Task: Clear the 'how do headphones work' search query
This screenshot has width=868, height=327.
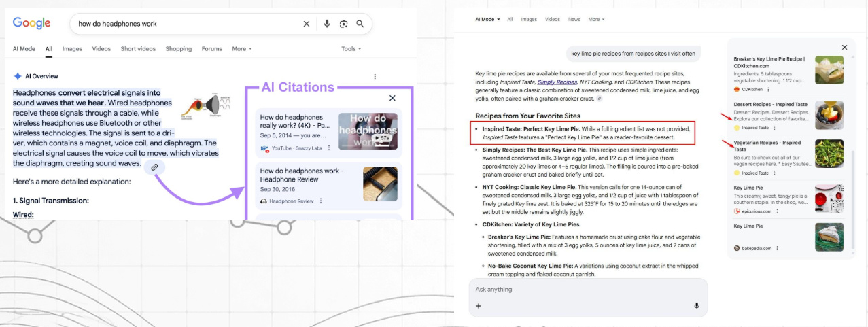Action: tap(307, 24)
